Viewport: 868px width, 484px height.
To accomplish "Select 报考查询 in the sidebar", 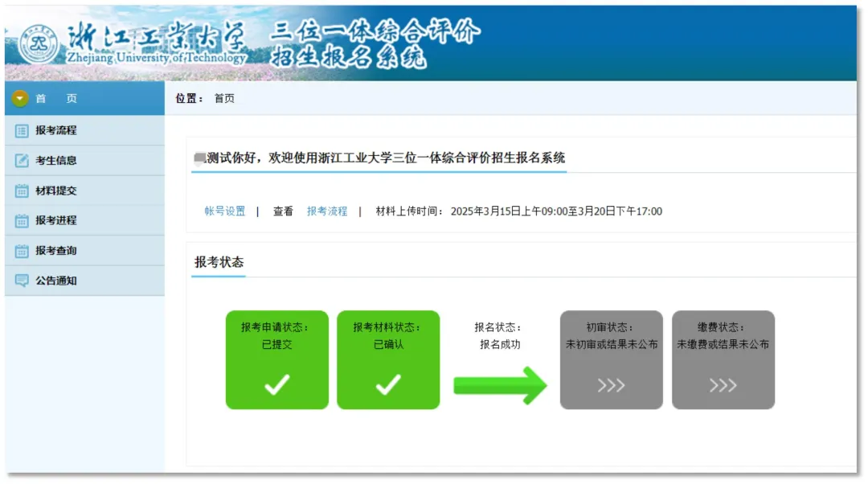I will [x=84, y=251].
